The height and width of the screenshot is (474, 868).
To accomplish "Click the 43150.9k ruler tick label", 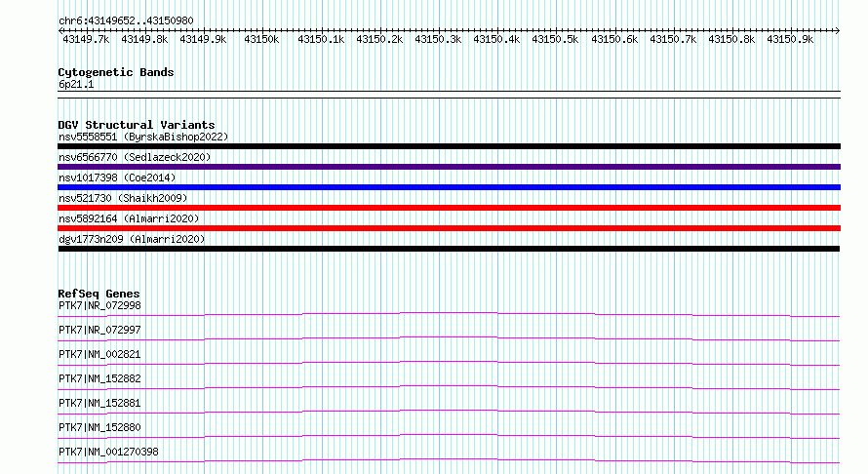I will click(x=790, y=39).
